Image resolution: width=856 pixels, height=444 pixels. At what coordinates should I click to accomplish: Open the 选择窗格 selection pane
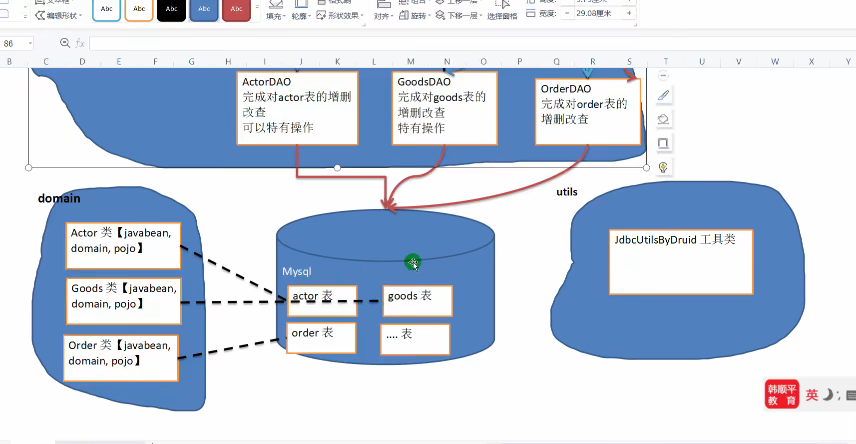coord(502,11)
